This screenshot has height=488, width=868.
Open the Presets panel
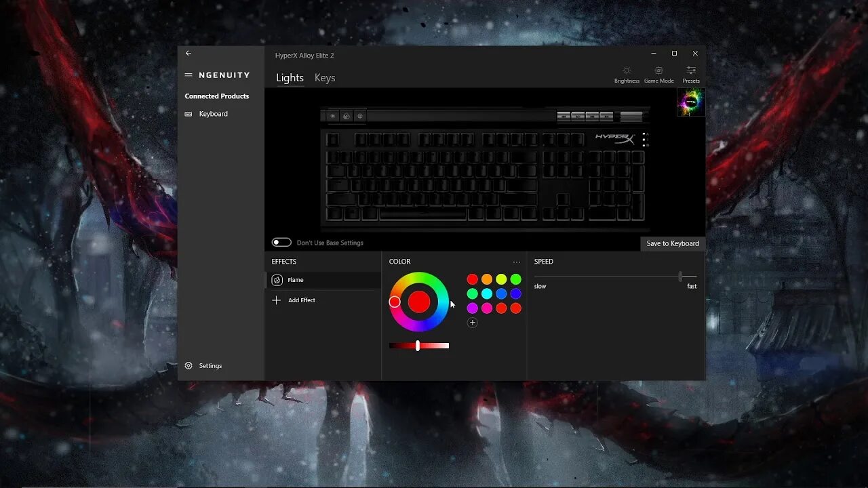point(691,75)
